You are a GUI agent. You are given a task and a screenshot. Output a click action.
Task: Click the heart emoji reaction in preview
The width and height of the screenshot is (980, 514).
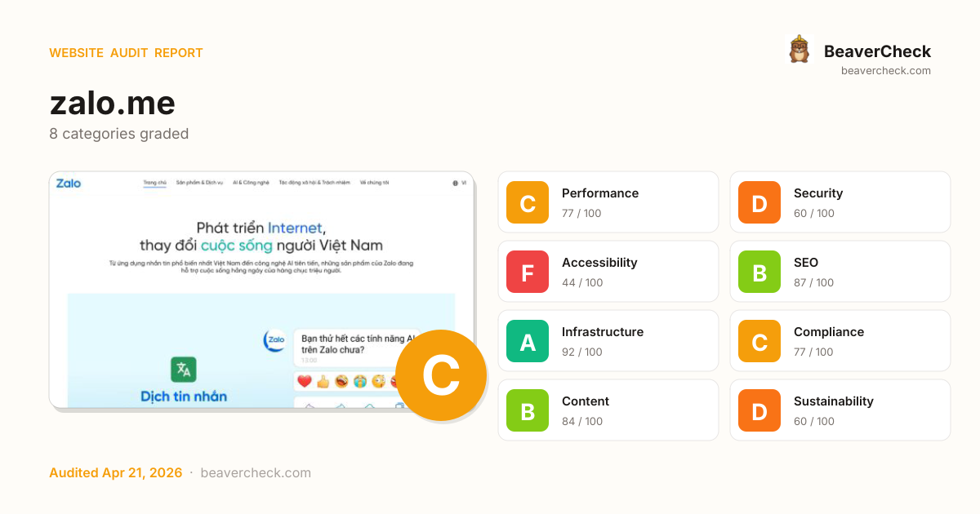(x=305, y=381)
